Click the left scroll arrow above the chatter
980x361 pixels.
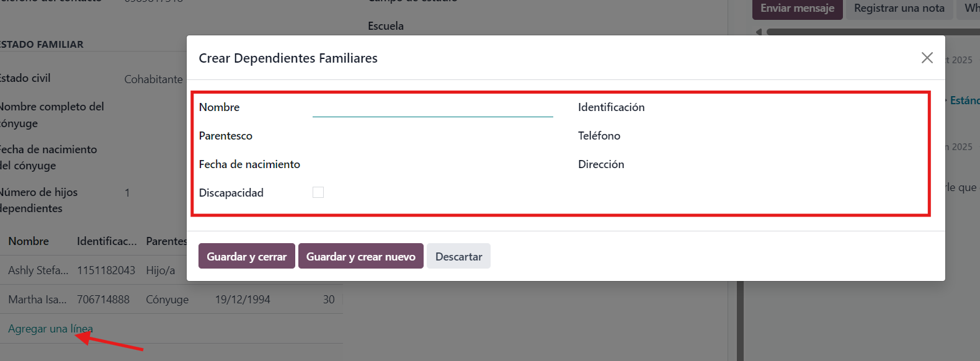pos(759,32)
